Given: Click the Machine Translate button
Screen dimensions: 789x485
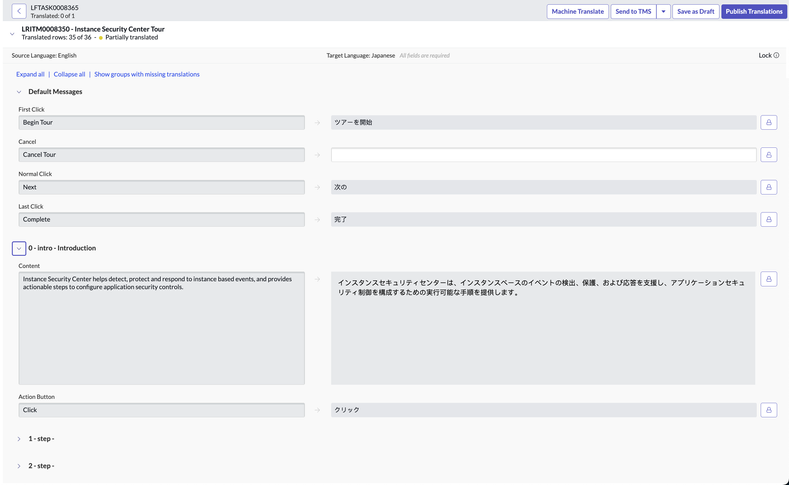Looking at the screenshot, I should 578,12.
